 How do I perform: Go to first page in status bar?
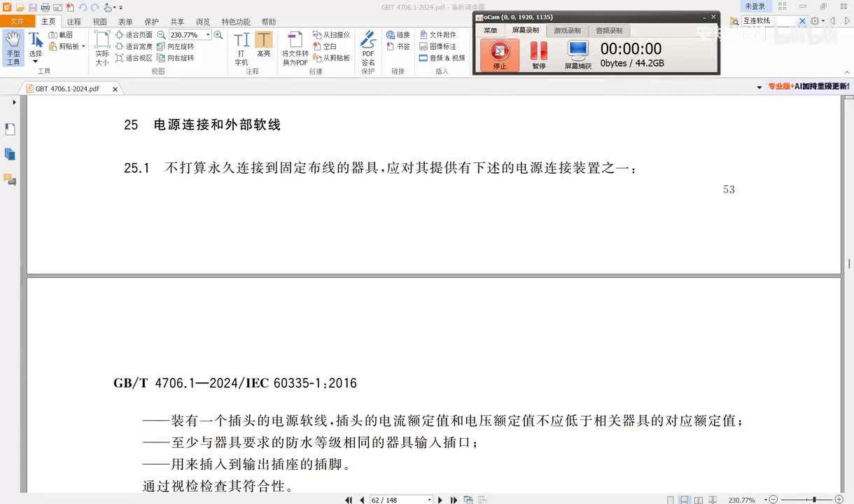[x=349, y=500]
